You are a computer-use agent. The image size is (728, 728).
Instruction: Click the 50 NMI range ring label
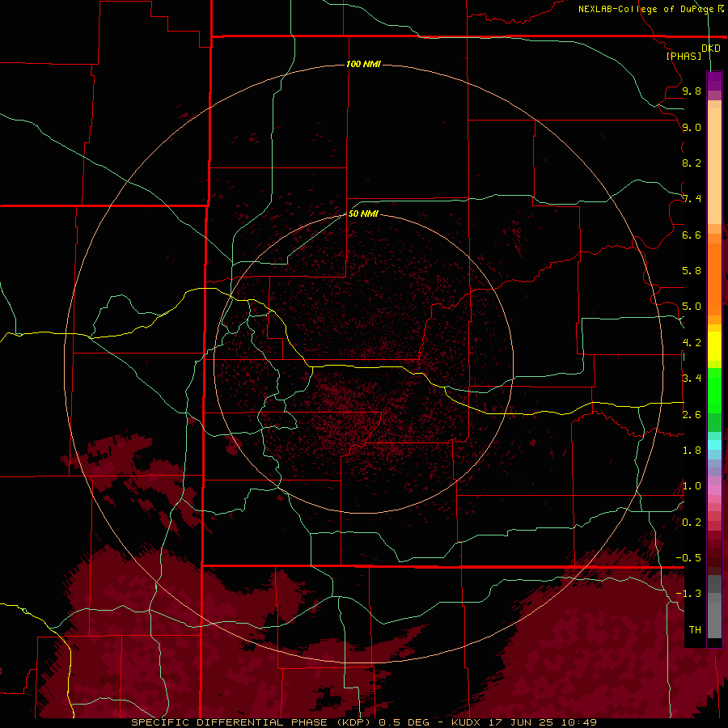point(363,214)
